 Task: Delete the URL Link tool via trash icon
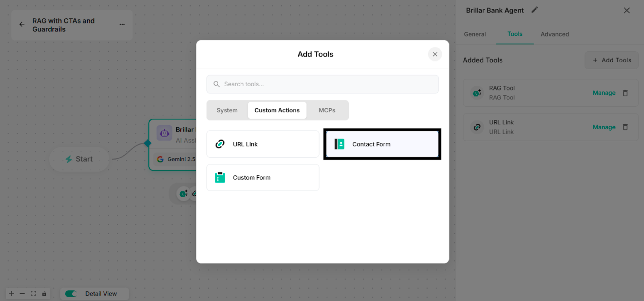pyautogui.click(x=625, y=127)
